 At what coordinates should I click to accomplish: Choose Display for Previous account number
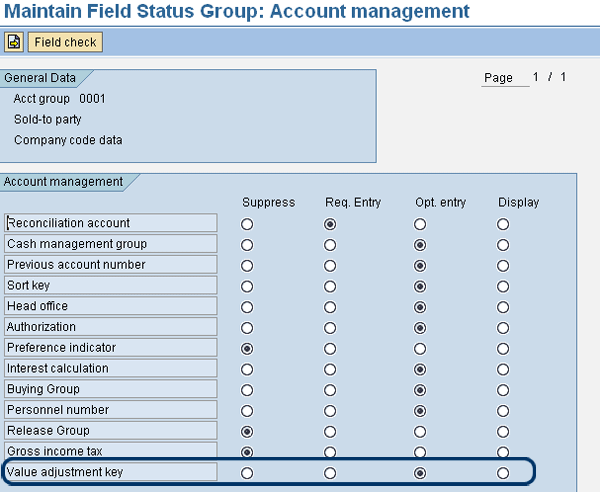[x=503, y=265]
